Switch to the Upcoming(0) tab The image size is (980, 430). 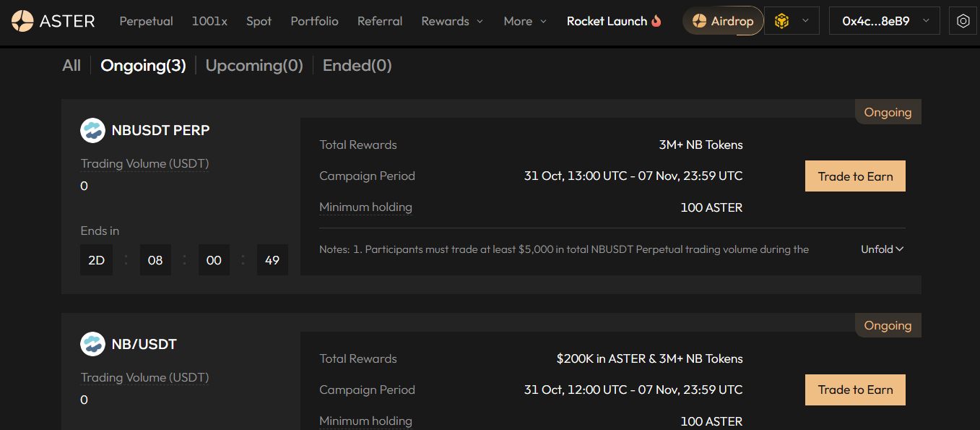[x=254, y=66]
